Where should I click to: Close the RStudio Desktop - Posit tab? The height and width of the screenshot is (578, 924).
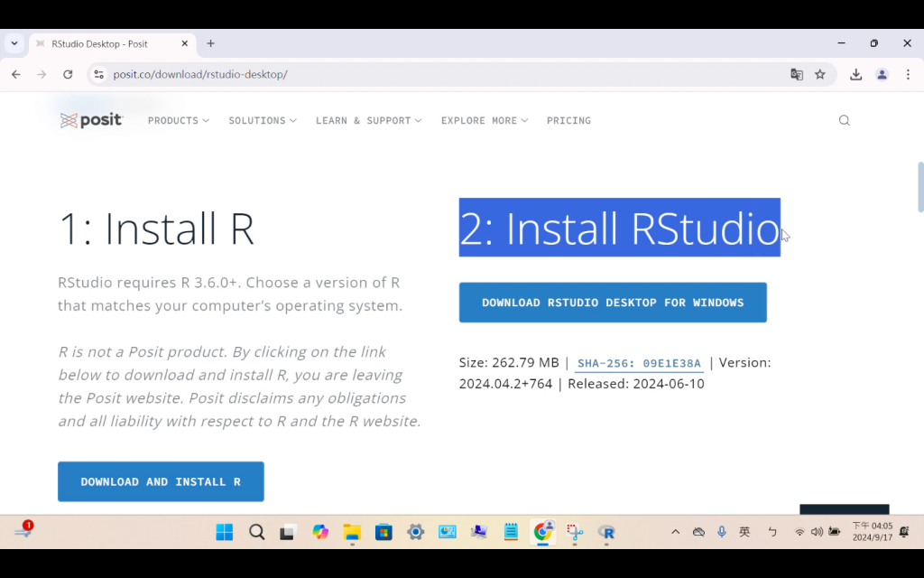[184, 43]
